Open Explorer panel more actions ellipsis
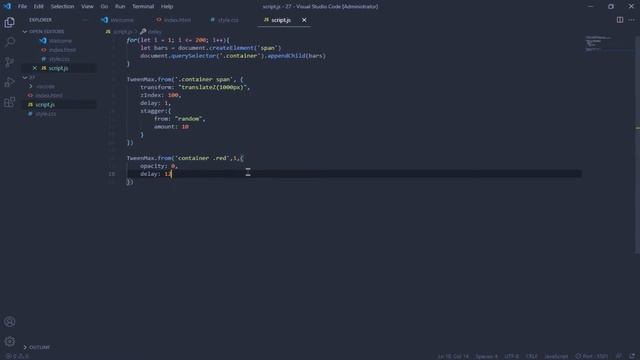The width and height of the screenshot is (640, 360). [85, 20]
